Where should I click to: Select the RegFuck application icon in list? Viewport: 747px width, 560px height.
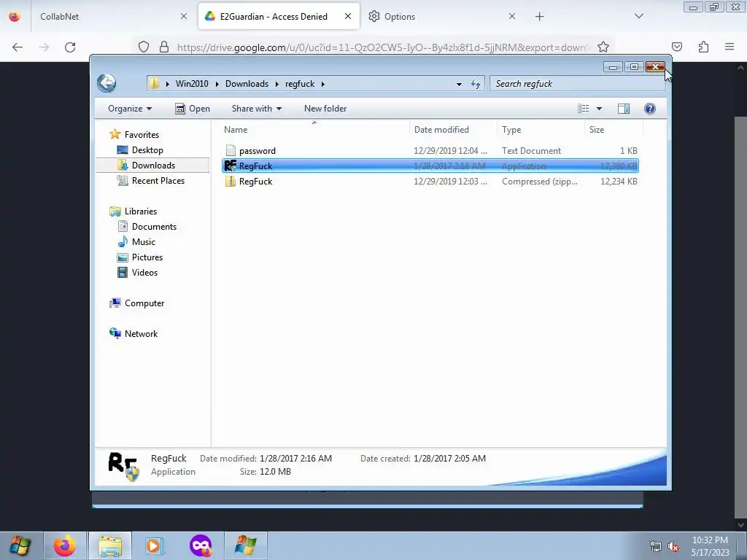click(x=231, y=166)
